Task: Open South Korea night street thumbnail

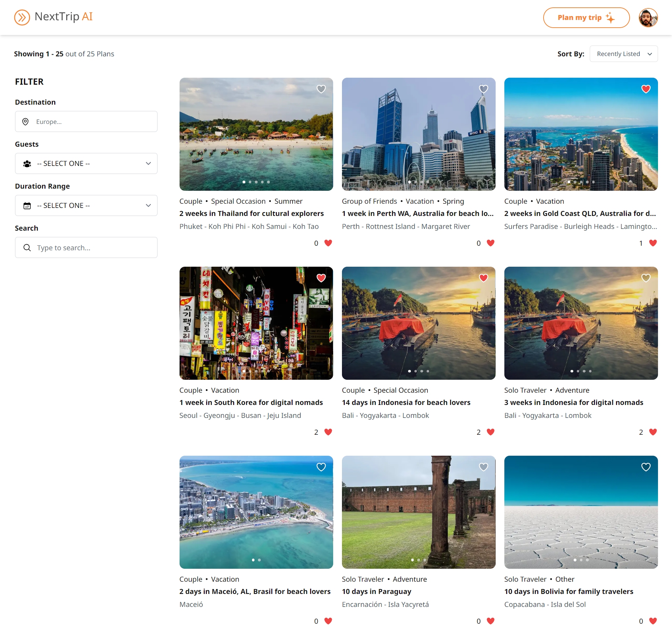Action: (x=256, y=323)
